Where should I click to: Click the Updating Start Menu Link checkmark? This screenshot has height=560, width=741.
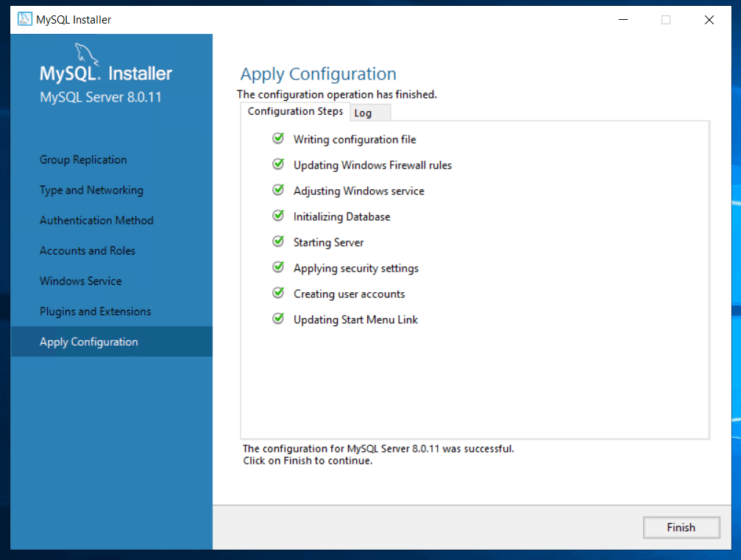coord(278,319)
